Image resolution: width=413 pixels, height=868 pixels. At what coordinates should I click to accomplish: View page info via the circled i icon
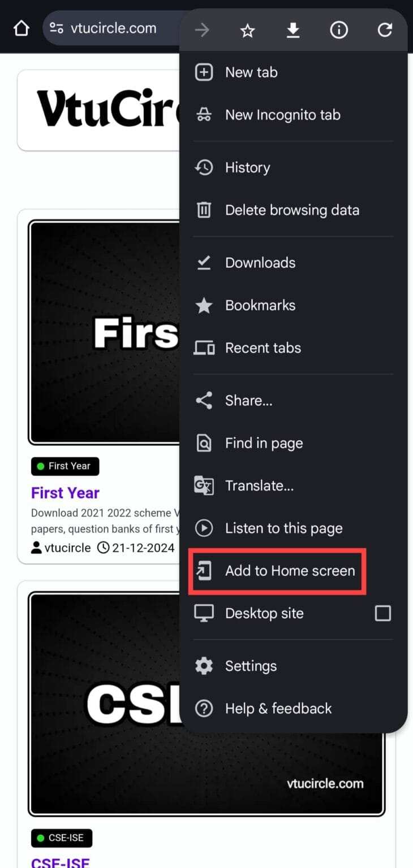tap(339, 31)
